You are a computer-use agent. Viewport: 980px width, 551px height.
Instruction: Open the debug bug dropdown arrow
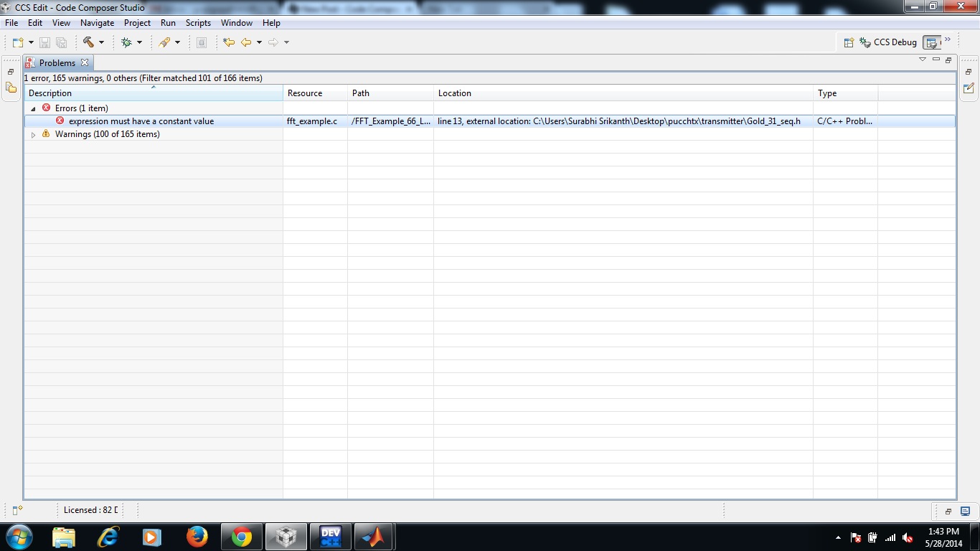click(x=139, y=42)
